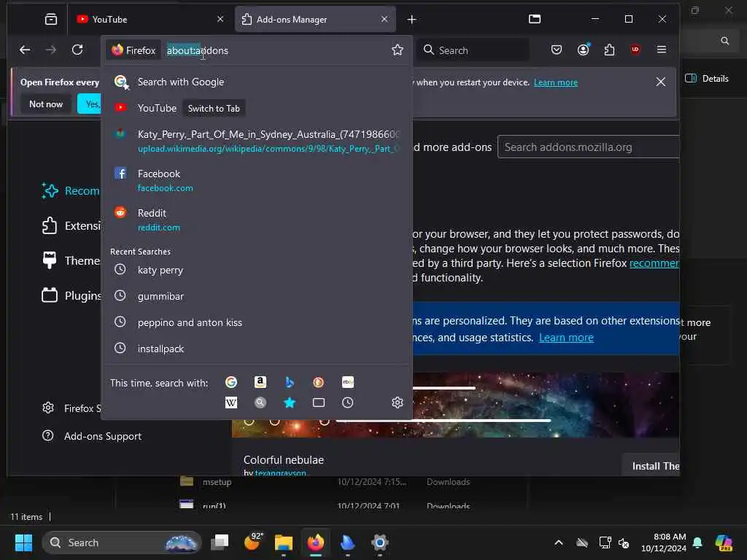Close the YouTube tab

[220, 19]
